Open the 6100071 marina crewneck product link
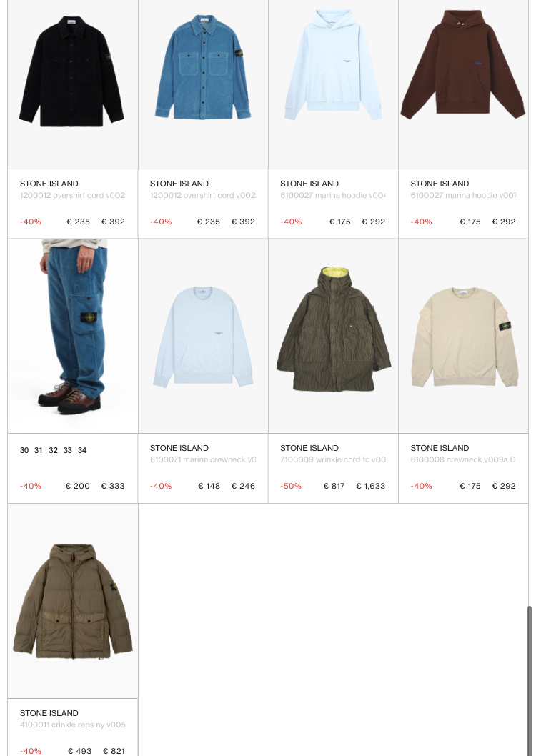 click(203, 460)
